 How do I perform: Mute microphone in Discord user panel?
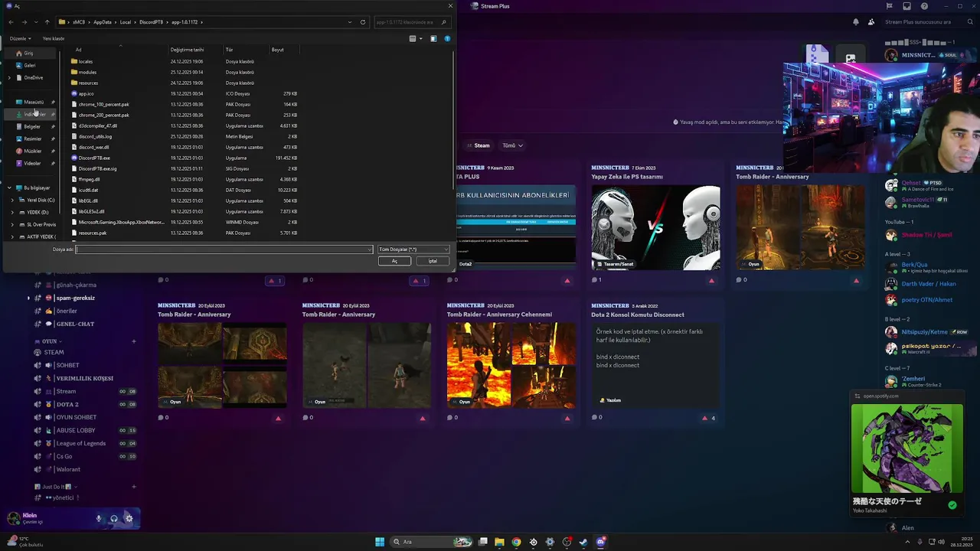(x=98, y=518)
